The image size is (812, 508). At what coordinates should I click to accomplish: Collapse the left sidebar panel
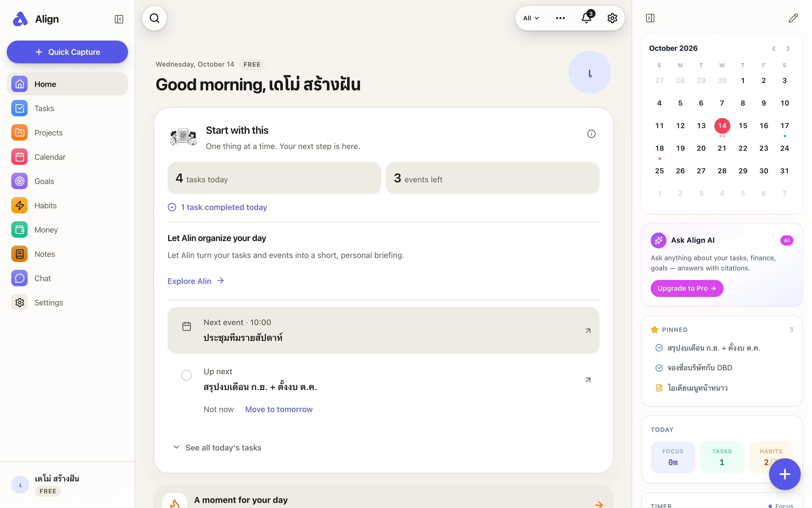(x=119, y=19)
